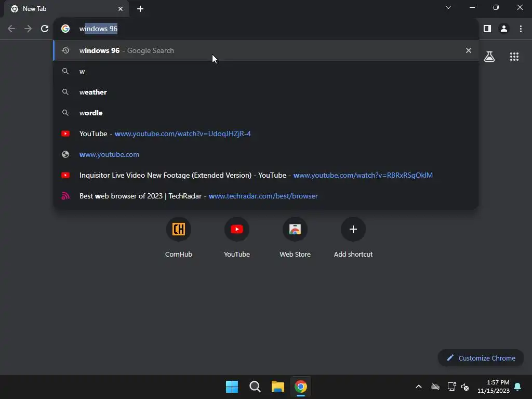Open Chrome Labs flask icon

[489, 56]
